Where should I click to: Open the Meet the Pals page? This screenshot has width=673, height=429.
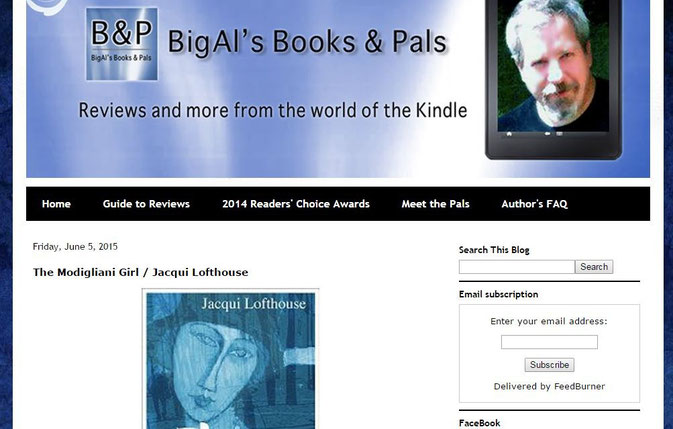click(x=435, y=204)
